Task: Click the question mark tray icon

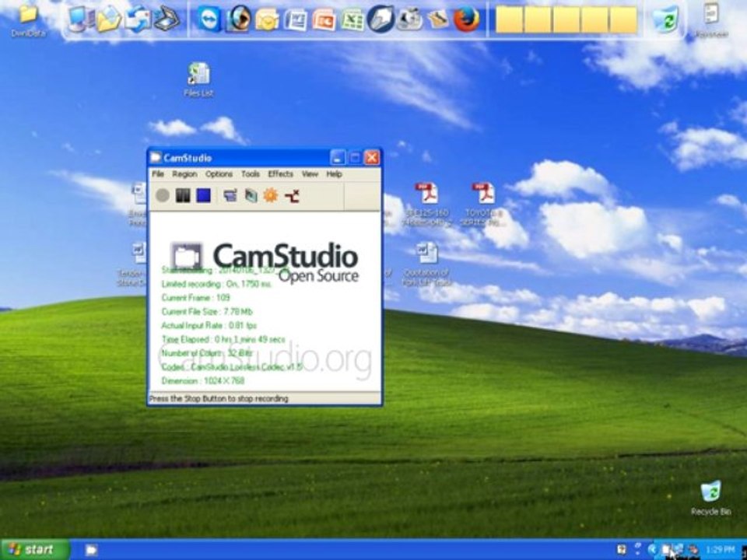Action: pos(638,550)
